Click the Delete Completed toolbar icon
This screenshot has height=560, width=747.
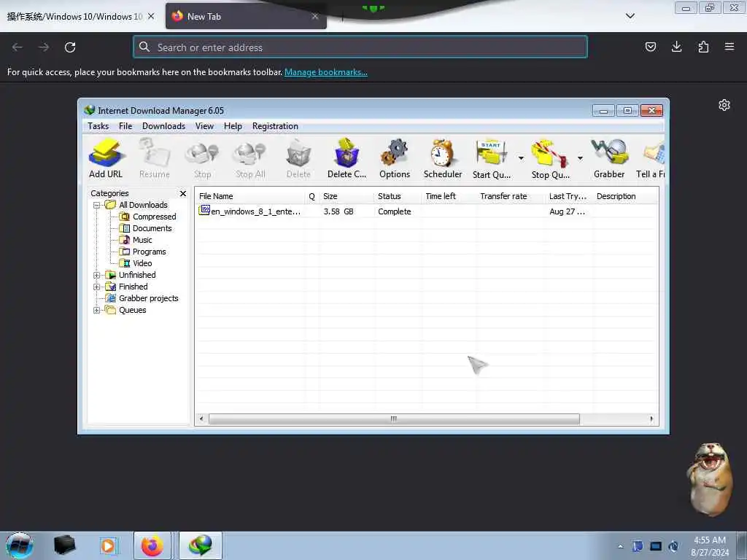click(347, 158)
